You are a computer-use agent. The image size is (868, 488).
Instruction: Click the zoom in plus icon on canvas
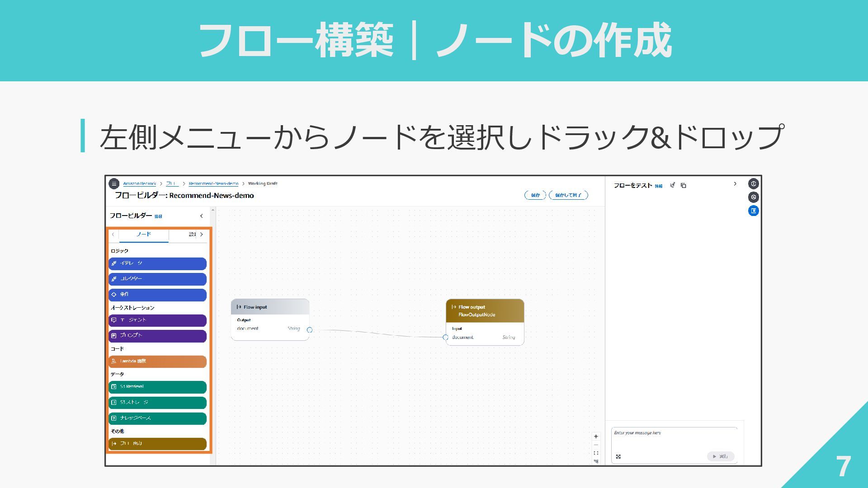point(596,436)
